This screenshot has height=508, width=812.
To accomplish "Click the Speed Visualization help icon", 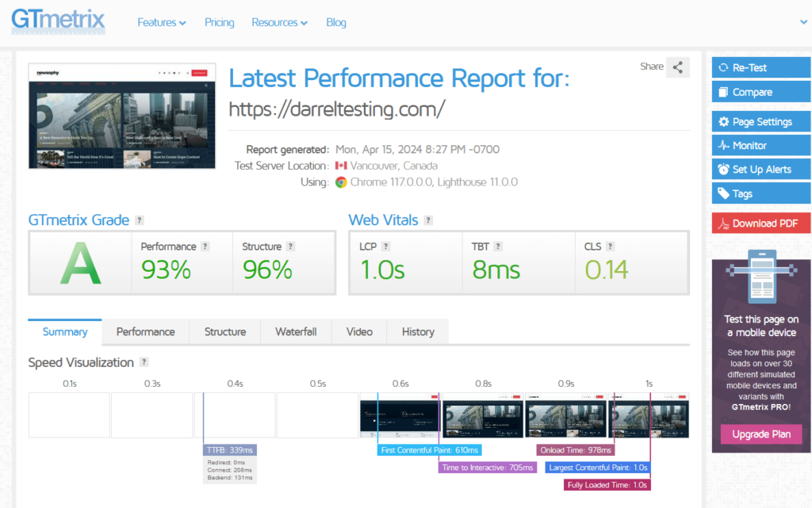I will click(x=144, y=363).
